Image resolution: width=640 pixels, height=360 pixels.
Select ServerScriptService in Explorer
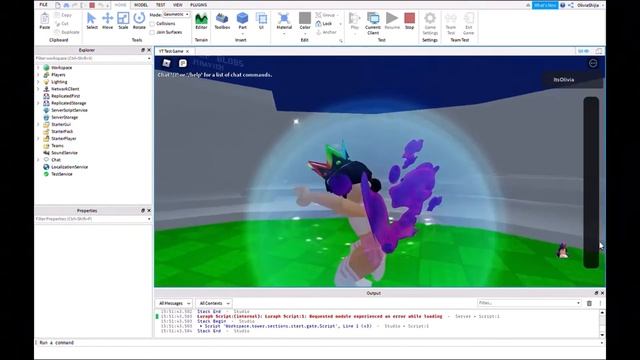[69, 110]
